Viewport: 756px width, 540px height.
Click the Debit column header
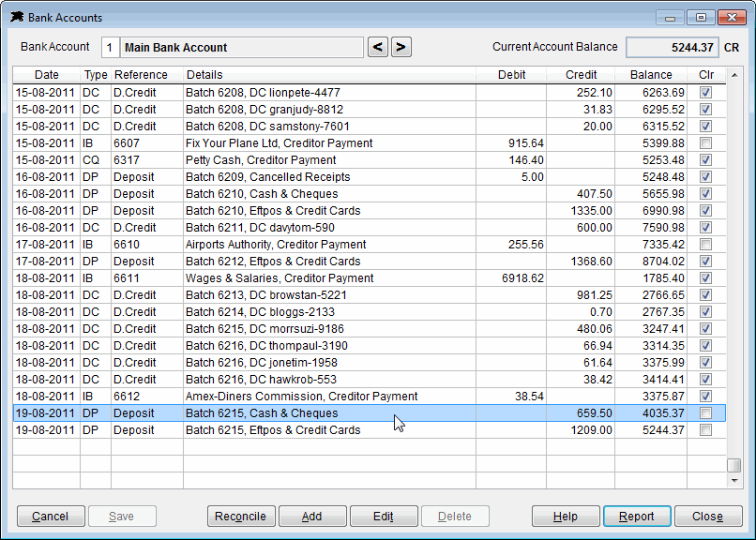(511, 75)
